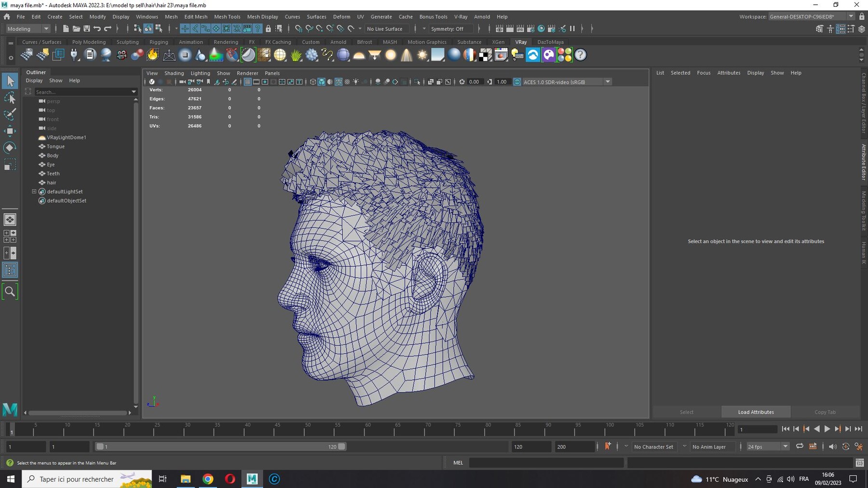
Task: Click the playback range slider bar
Action: click(x=220, y=447)
